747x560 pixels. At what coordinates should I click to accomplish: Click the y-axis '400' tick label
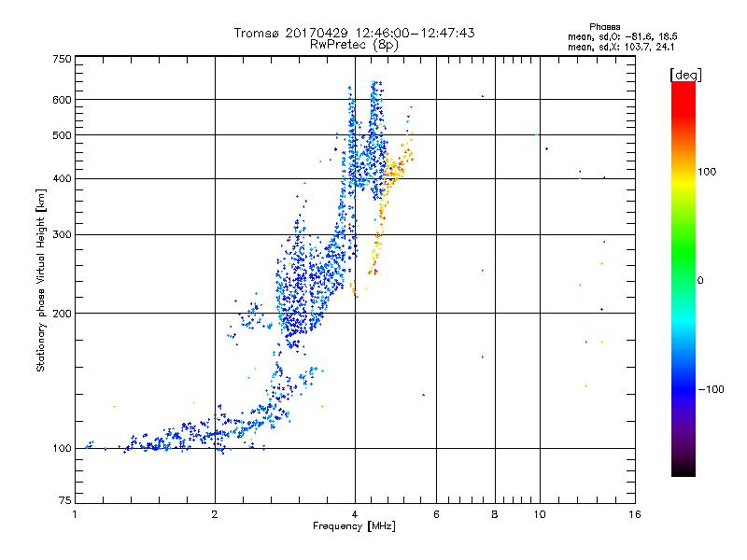coord(62,179)
